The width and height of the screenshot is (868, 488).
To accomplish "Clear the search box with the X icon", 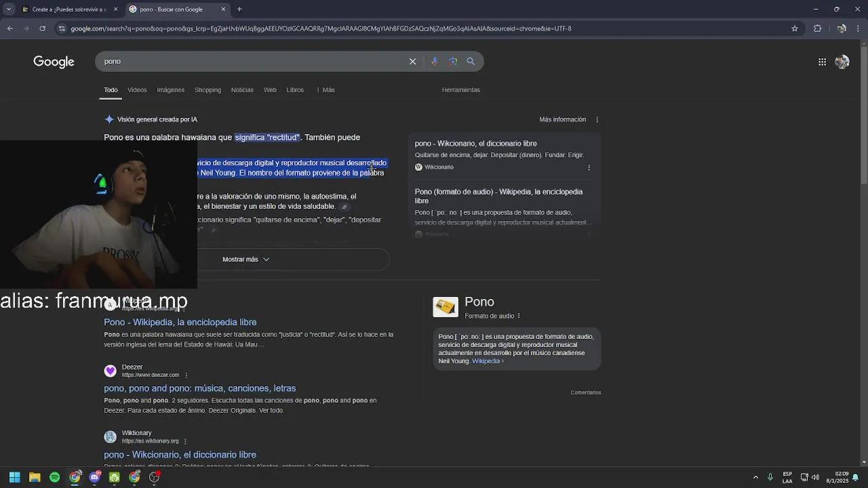I will (412, 62).
